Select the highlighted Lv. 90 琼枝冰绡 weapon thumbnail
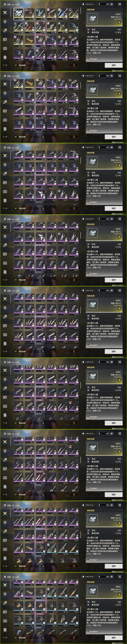The height and width of the screenshot is (644, 127). click(19, 14)
